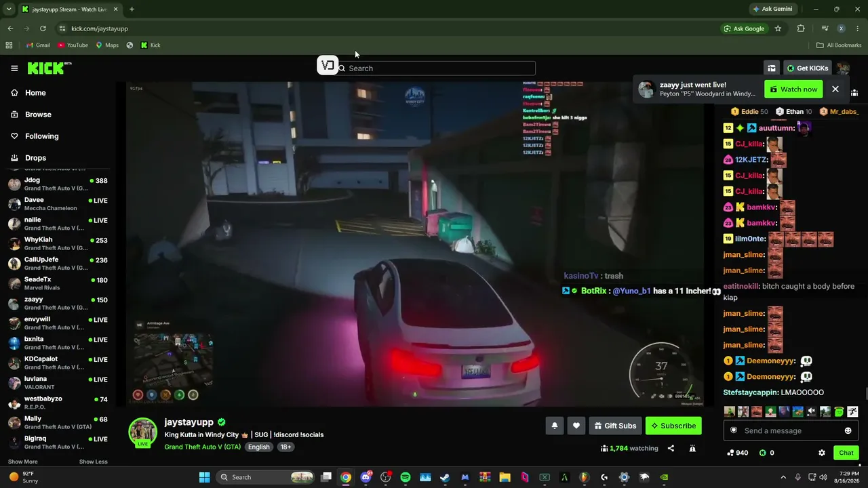The image size is (868, 488).
Task: Click the KICK logo
Action: point(50,68)
